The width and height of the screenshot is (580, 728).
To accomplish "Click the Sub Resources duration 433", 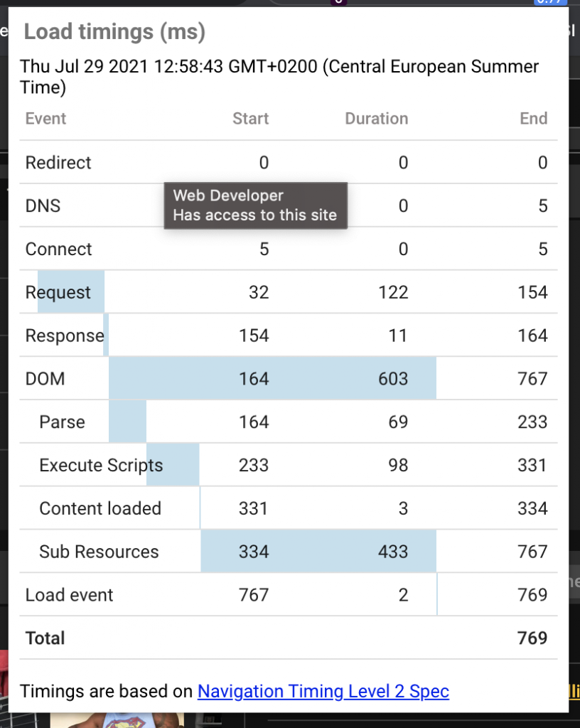I will click(393, 552).
